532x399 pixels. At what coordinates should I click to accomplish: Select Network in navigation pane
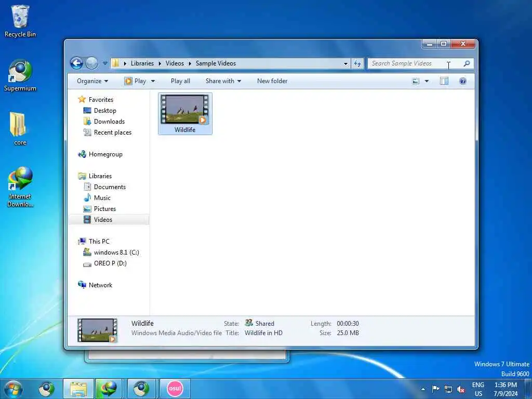[x=100, y=285]
